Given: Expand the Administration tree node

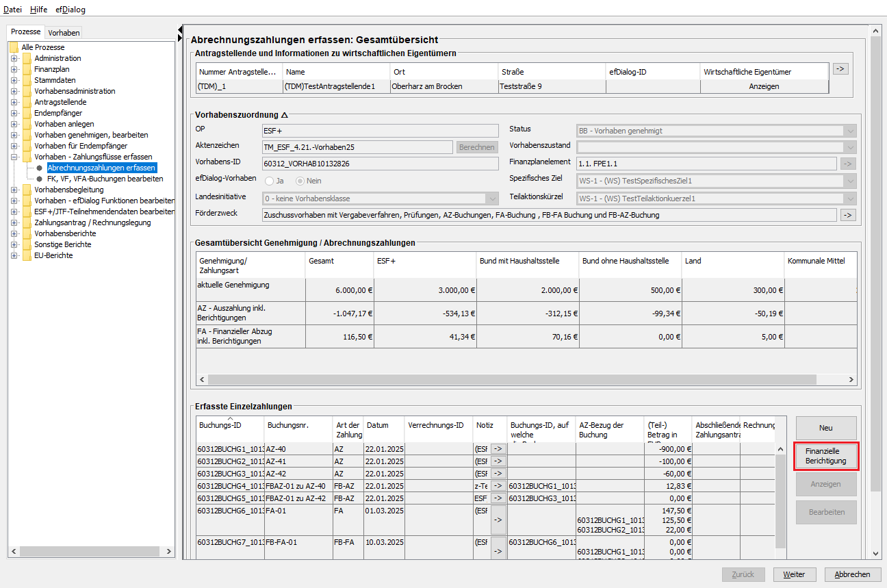Looking at the screenshot, I should coord(14,58).
